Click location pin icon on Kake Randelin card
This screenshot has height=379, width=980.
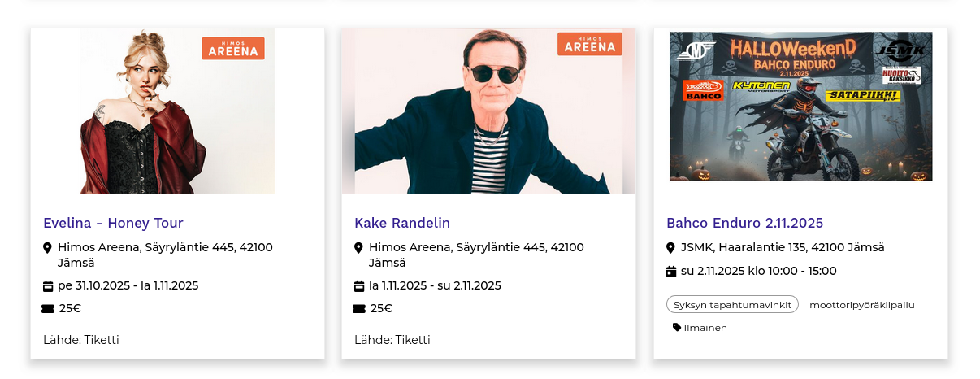tap(358, 248)
